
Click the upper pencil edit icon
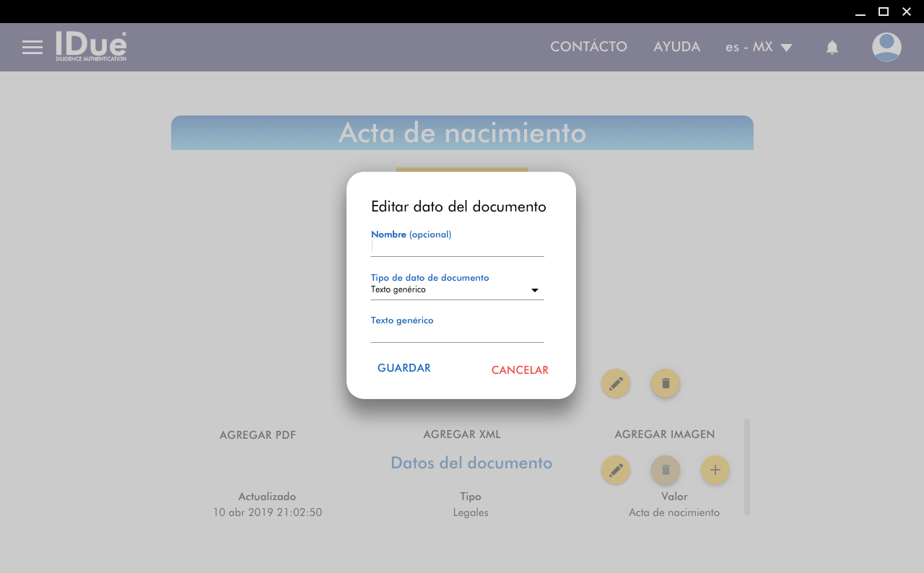click(615, 383)
